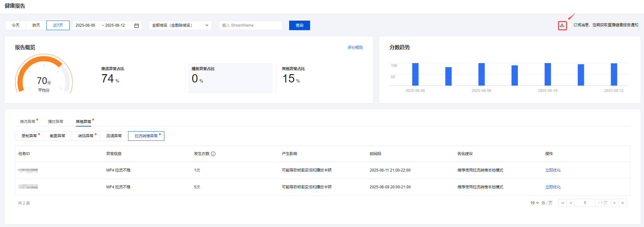Select the 今天 time range
The image size is (644, 227).
16,25
